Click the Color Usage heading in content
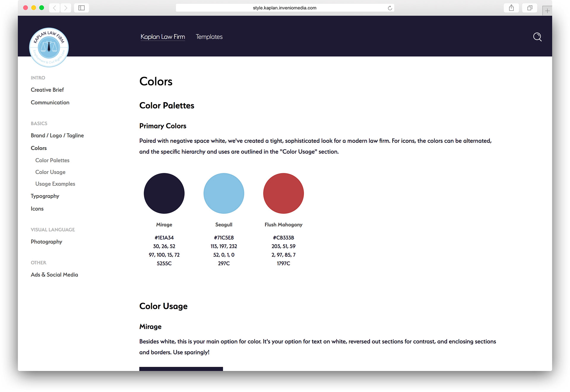570x392 pixels. [x=163, y=306]
